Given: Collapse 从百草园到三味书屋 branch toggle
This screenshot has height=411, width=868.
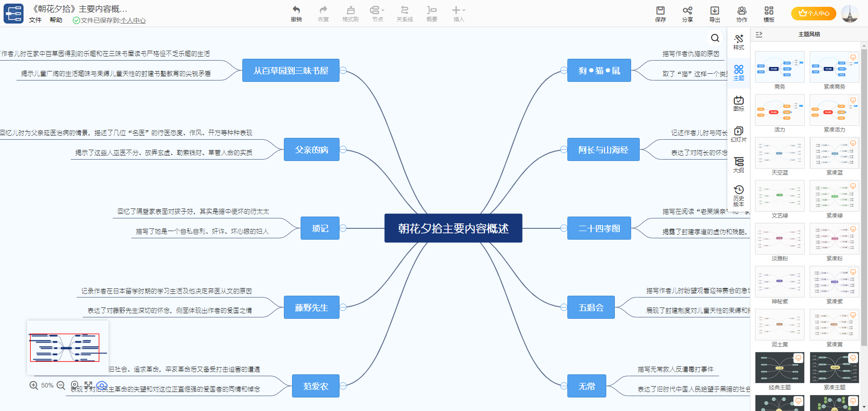Looking at the screenshot, I should click(343, 70).
